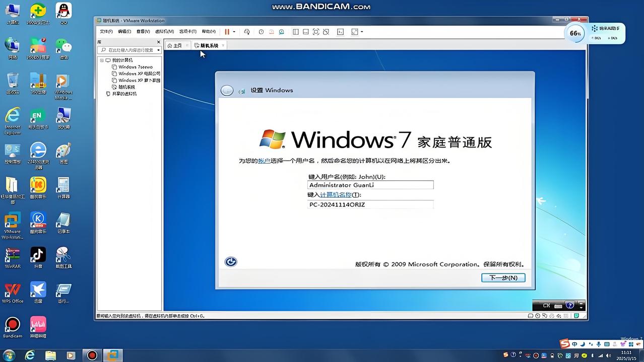Revert the virtual machine to its snapshot
The width and height of the screenshot is (644, 362).
(271, 31)
